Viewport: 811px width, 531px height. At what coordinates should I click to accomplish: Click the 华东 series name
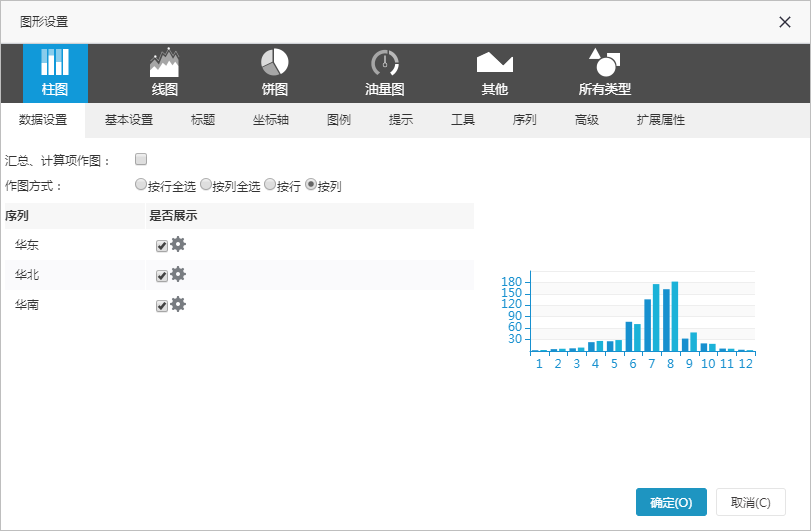click(27, 245)
